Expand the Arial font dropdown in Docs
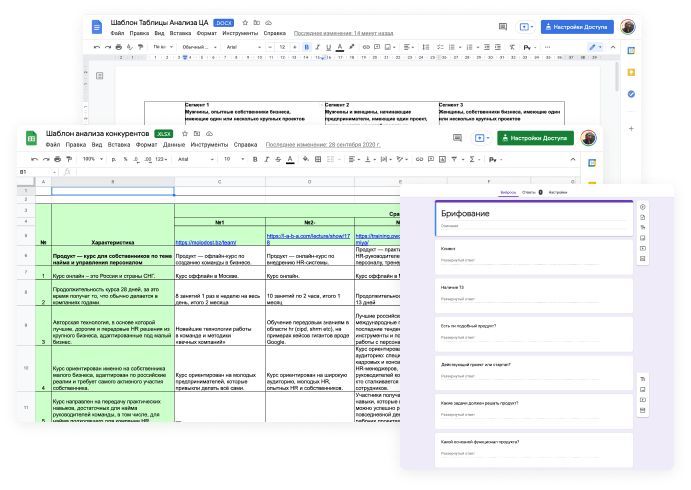Screen dimensions: 691x490 coord(243,47)
